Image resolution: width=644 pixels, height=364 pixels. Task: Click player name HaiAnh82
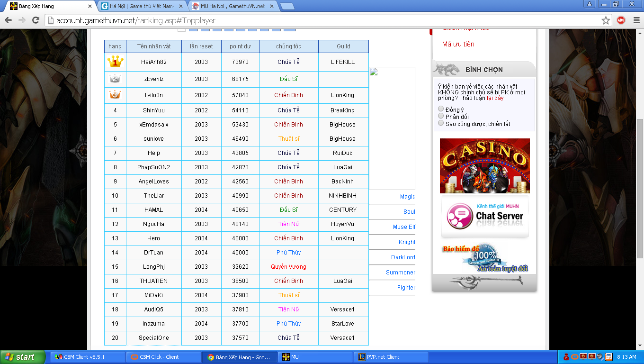153,62
